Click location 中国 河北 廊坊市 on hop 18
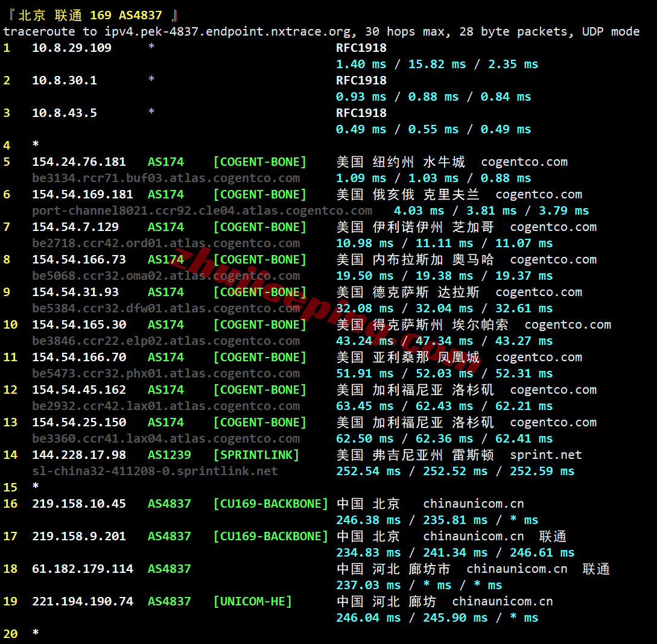This screenshot has width=657, height=644. [394, 569]
